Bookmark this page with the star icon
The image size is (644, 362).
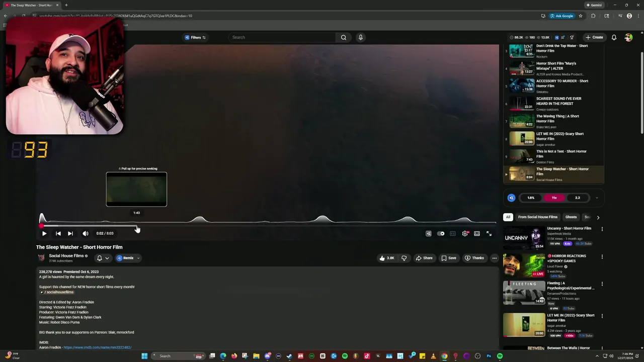(581, 16)
